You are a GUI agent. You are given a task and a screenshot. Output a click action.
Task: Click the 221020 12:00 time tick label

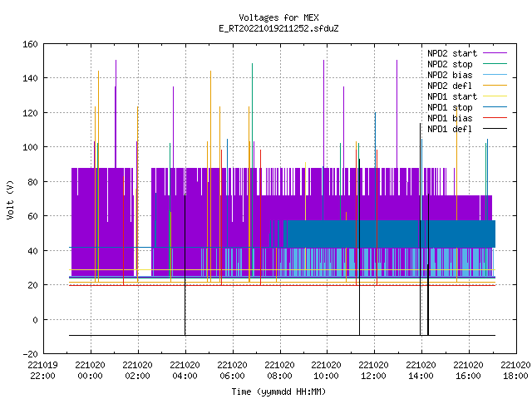point(373,371)
